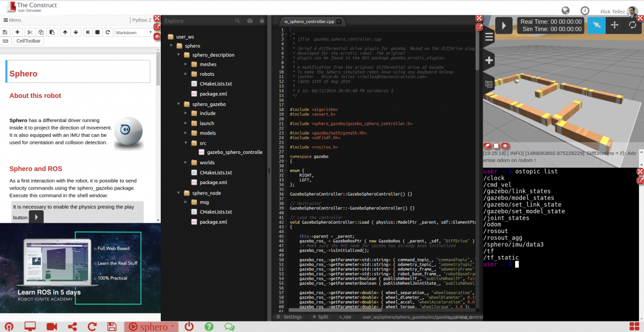Insert a new cell with the plus icon
This screenshot has width=644, height=332.
click(17, 32)
